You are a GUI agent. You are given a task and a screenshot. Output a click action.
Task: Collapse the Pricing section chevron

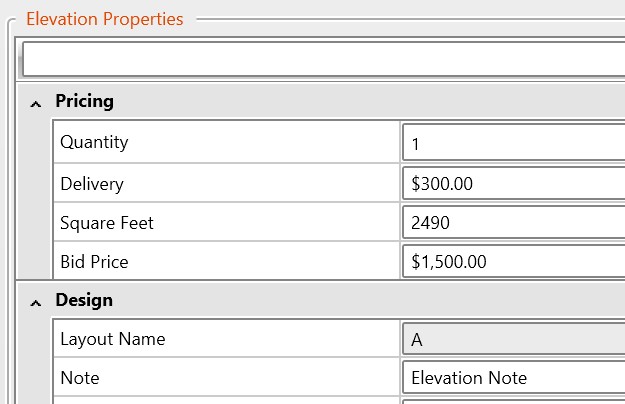coord(35,102)
